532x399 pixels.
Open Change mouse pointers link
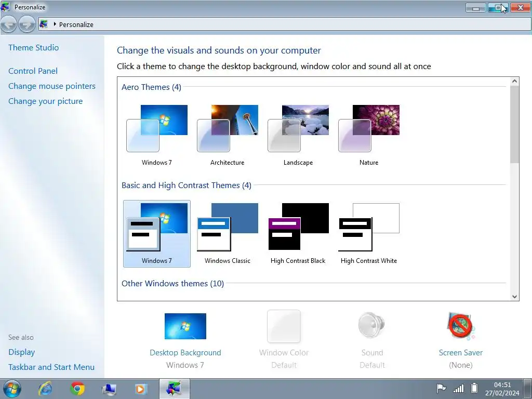tap(52, 86)
